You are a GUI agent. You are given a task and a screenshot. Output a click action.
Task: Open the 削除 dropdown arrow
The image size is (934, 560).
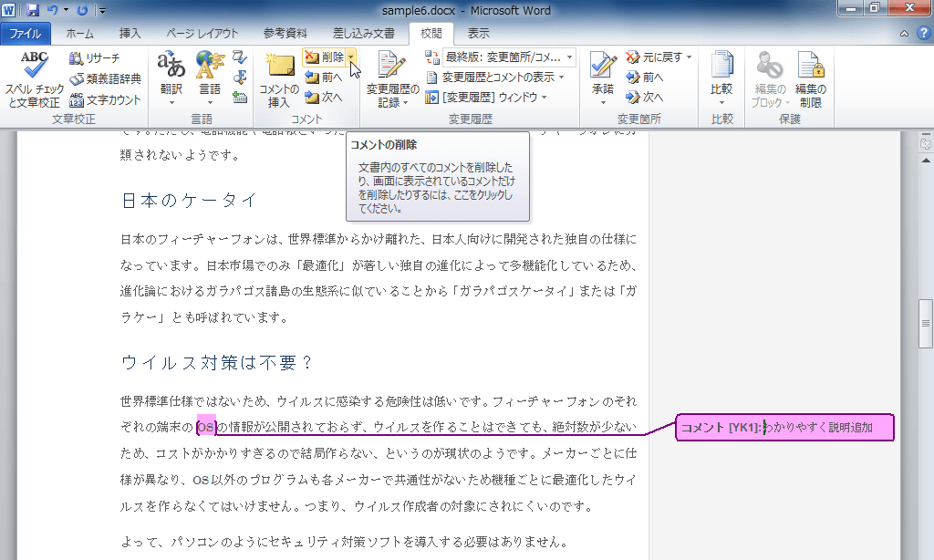click(351, 57)
